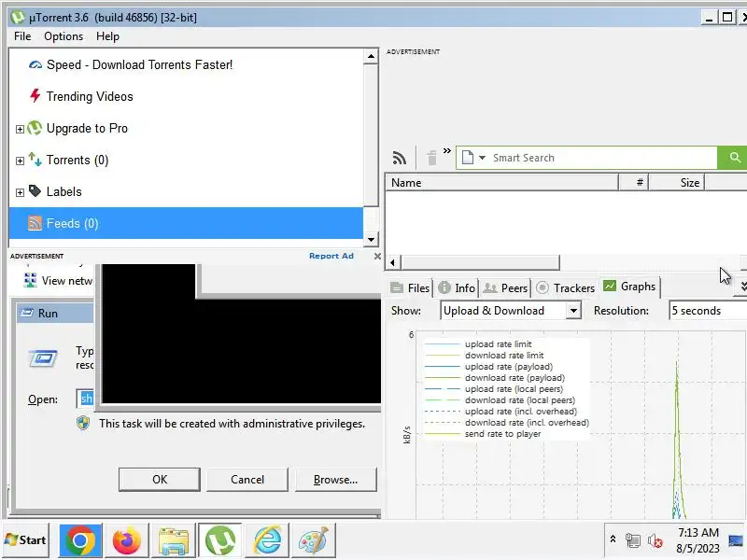Viewport: 747px width, 560px height.
Task: Expand the Labels node
Action: click(x=20, y=192)
